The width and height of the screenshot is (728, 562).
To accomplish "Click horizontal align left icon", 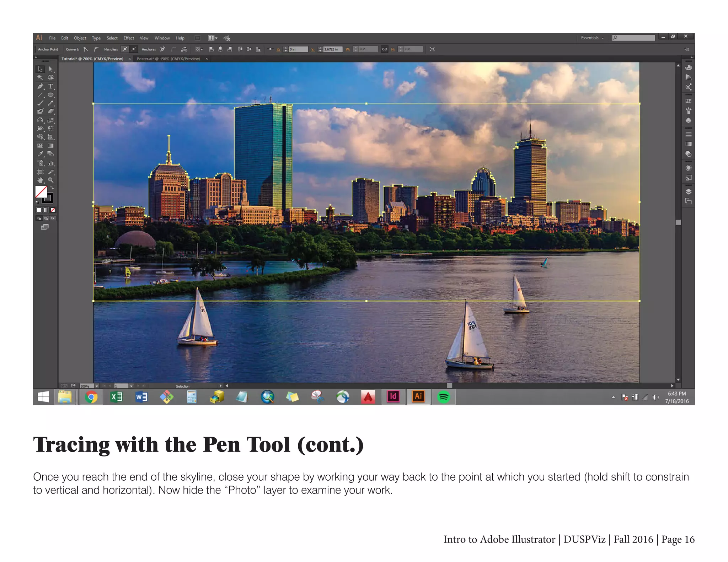I will (x=211, y=49).
